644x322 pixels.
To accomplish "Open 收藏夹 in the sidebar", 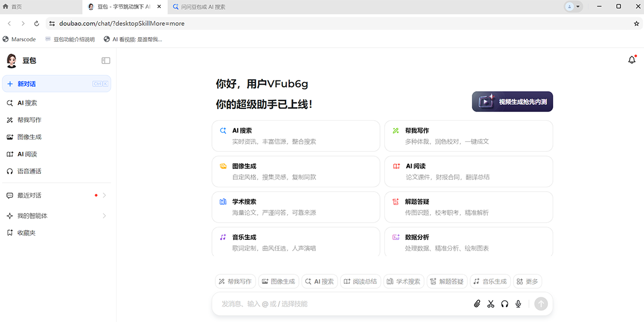I will [x=56, y=233].
